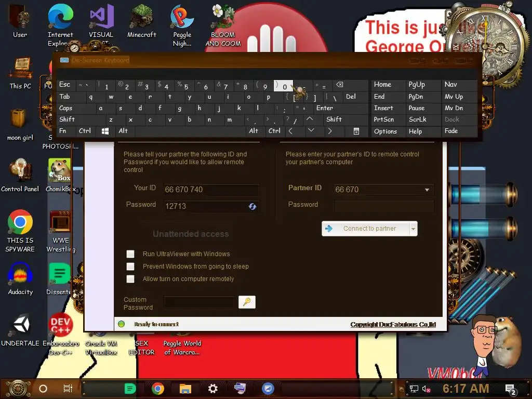Click the backspace key on On-Screen Keyboard

339,85
